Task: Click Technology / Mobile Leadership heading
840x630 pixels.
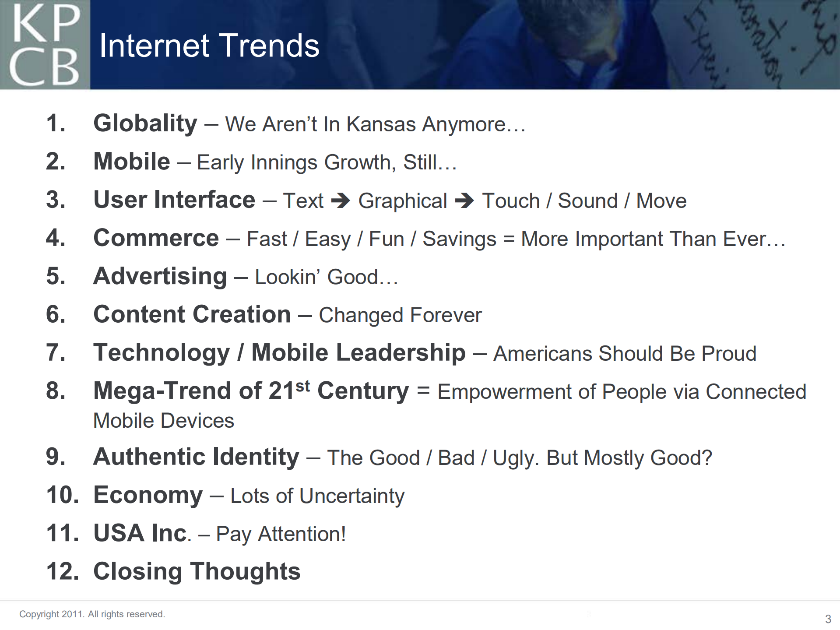Action: click(x=279, y=353)
